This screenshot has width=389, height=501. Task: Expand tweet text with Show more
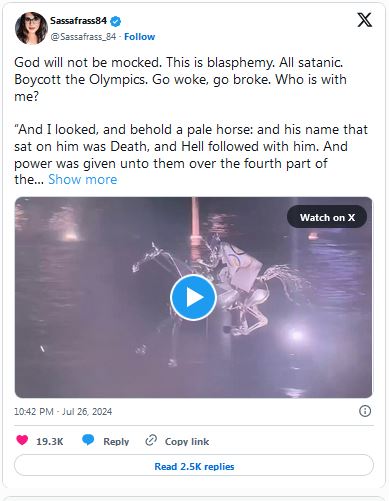tap(83, 179)
